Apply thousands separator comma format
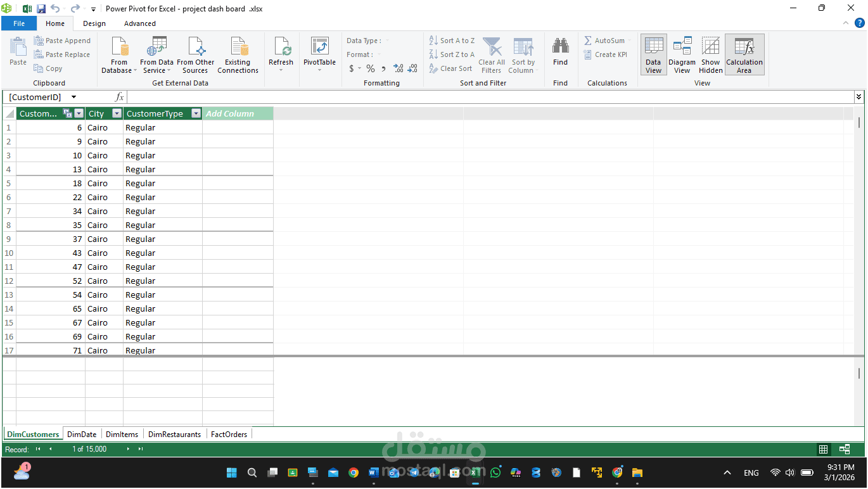Image resolution: width=868 pixels, height=489 pixels. pos(383,68)
